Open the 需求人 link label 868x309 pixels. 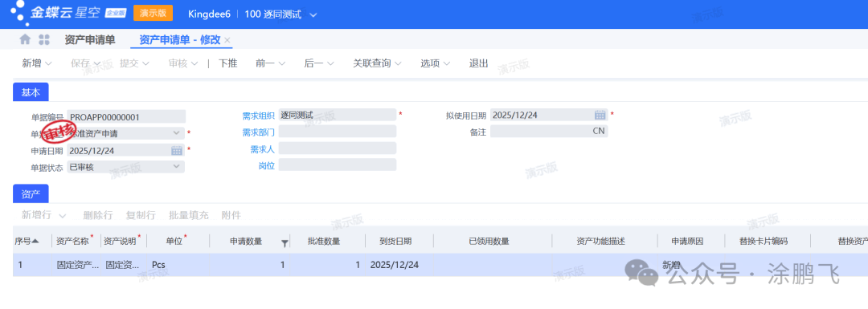click(262, 149)
